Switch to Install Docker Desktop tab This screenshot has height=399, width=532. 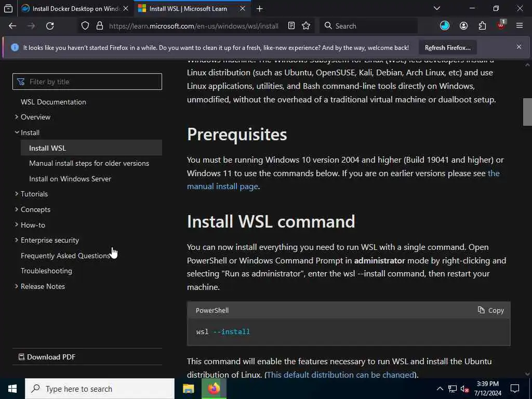tap(75, 9)
